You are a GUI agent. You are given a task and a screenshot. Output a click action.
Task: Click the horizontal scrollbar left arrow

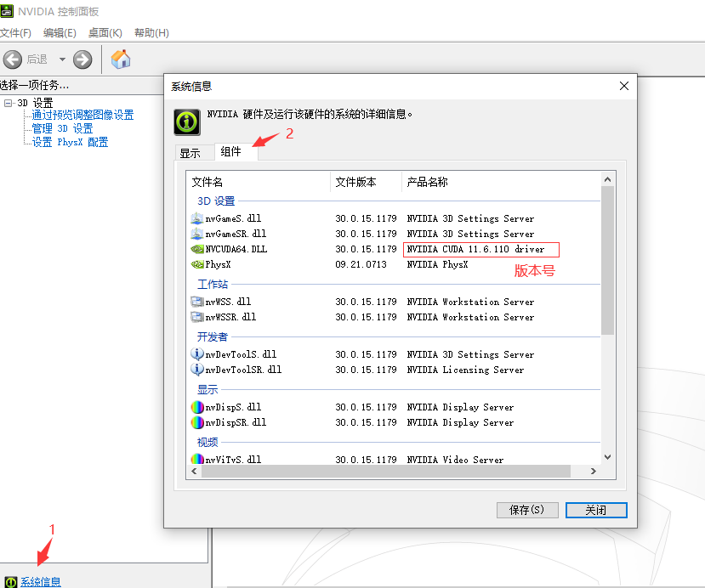click(x=194, y=472)
